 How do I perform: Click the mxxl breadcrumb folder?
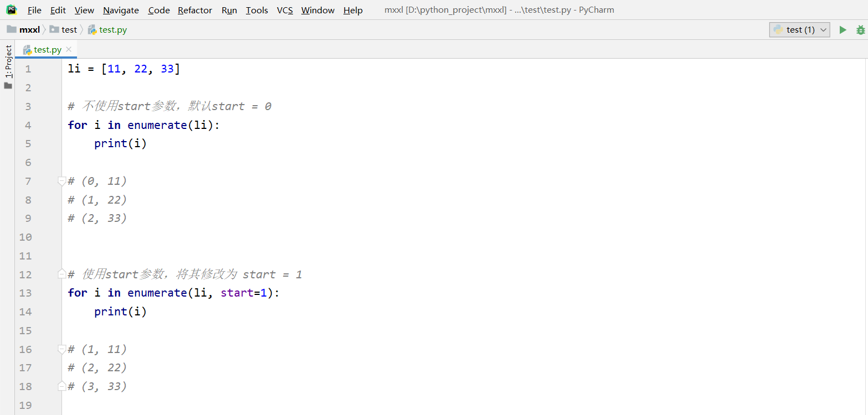point(23,29)
